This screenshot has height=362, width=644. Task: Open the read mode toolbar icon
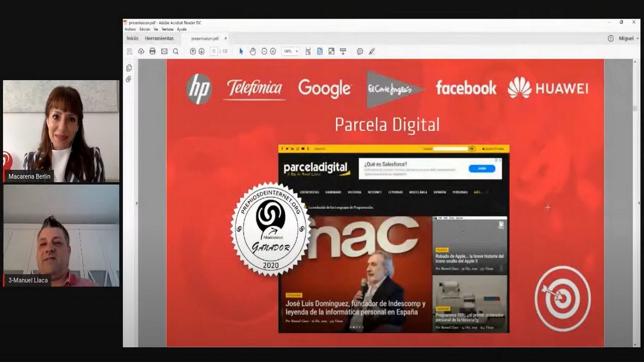click(343, 51)
